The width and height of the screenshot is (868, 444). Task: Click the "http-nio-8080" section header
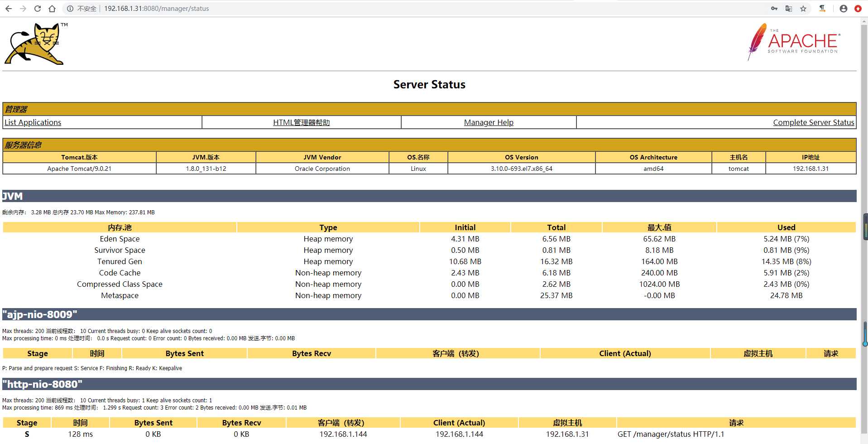coord(429,384)
